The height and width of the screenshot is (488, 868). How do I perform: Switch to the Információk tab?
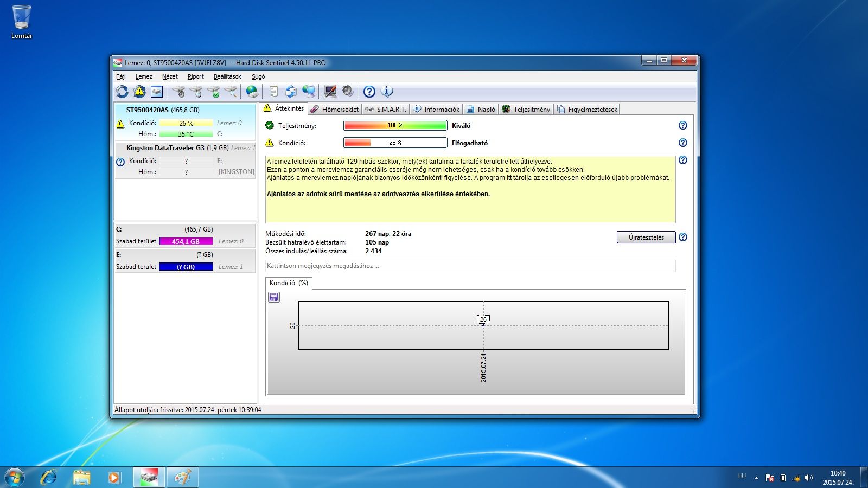click(436, 109)
